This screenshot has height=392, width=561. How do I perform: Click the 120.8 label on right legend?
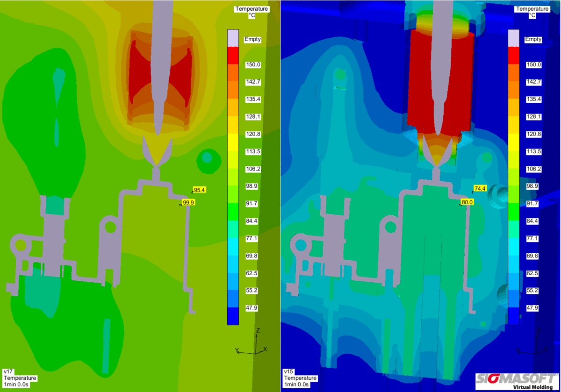point(533,134)
